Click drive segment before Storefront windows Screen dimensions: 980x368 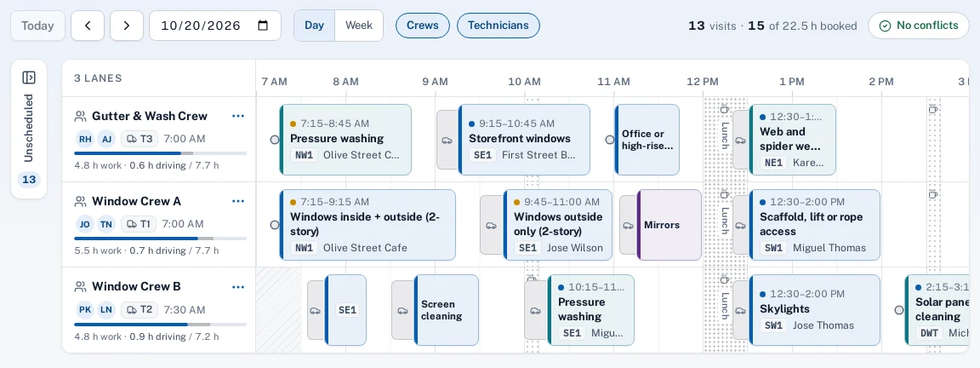coord(447,141)
